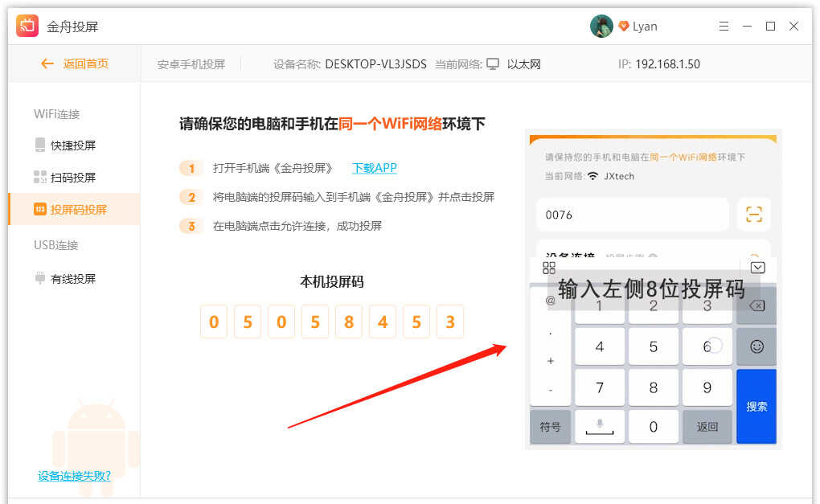The image size is (820, 504).
Task: Click the digit 8 box in the screen code
Action: (349, 322)
